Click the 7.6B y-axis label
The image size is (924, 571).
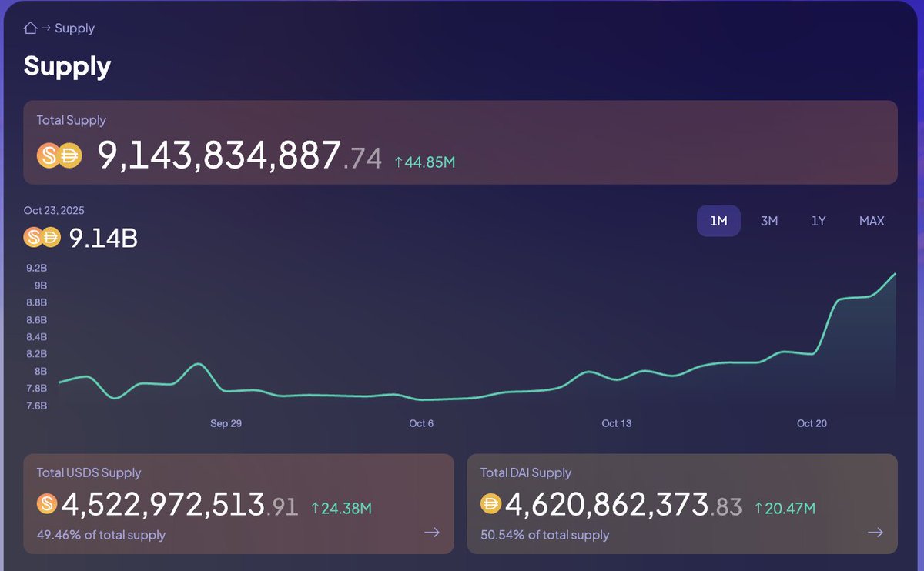coord(37,406)
